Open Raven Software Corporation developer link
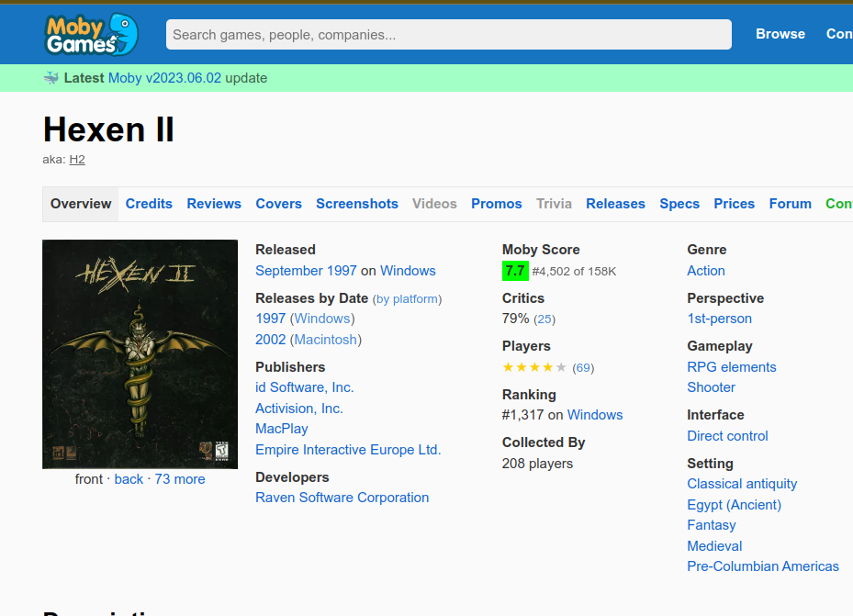 (x=342, y=498)
